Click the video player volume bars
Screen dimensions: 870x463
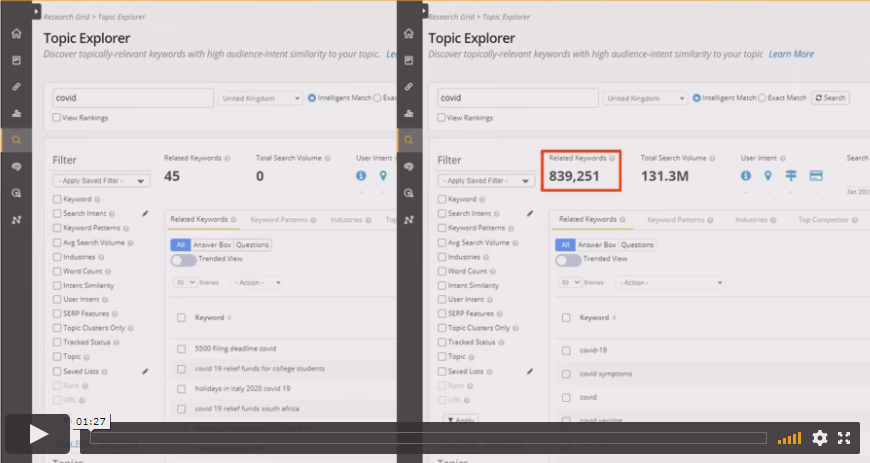point(790,438)
